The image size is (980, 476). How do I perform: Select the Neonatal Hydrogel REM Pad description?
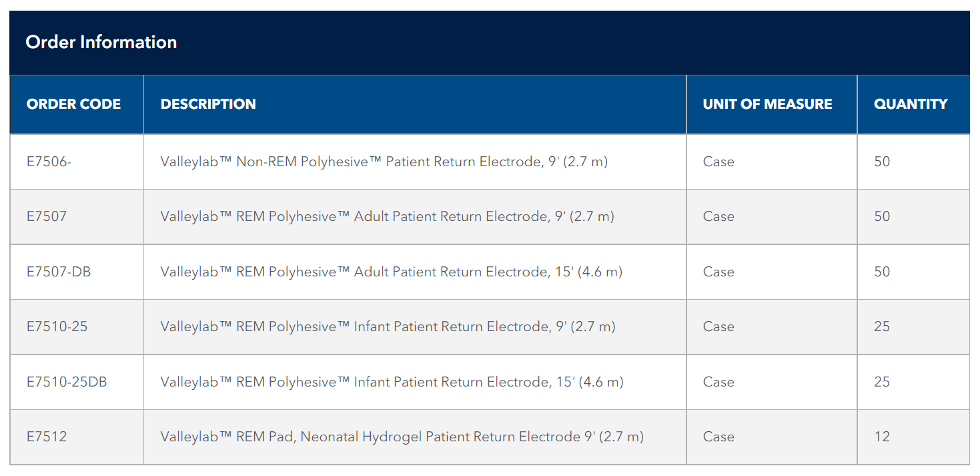(402, 437)
